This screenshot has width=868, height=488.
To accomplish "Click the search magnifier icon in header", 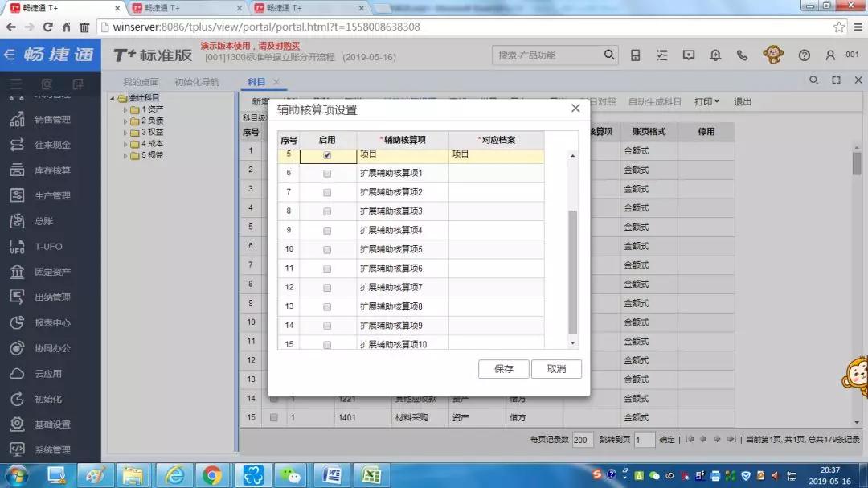I will pos(610,55).
